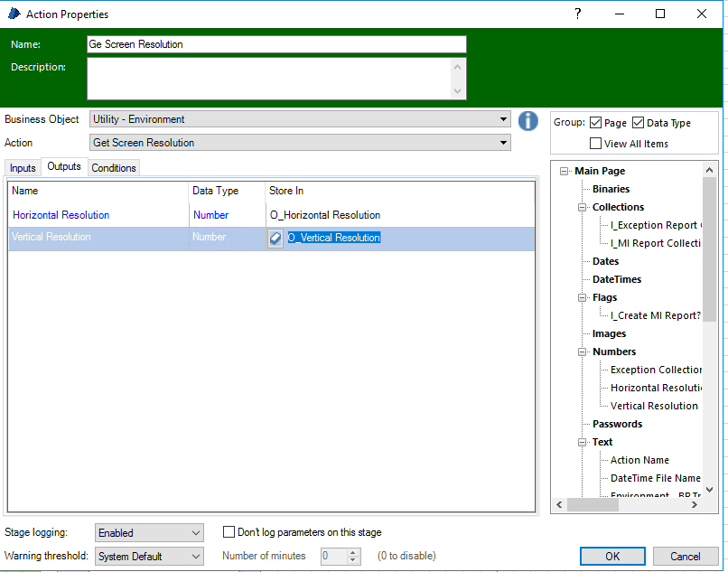Switch to the Inputs tab
This screenshot has height=572, width=728.
(x=23, y=168)
